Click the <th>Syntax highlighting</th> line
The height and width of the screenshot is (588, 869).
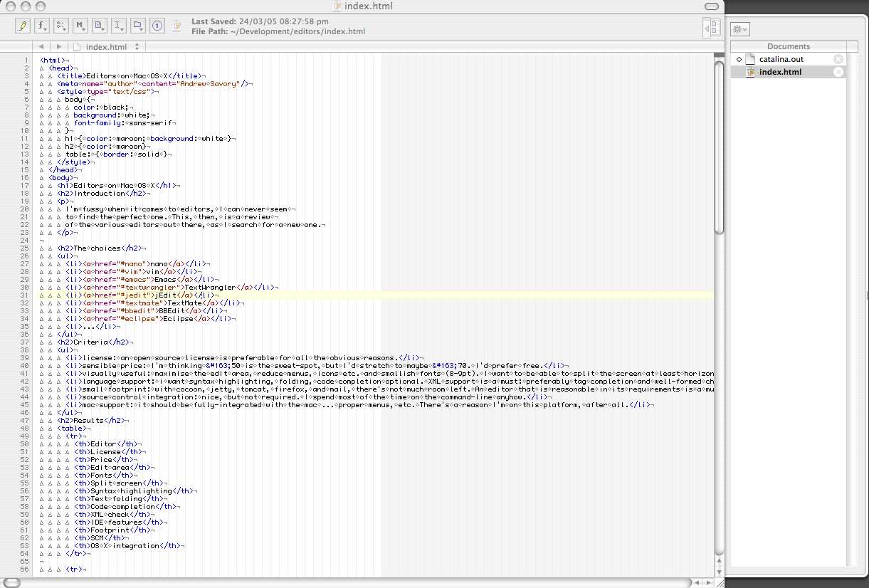click(135, 490)
